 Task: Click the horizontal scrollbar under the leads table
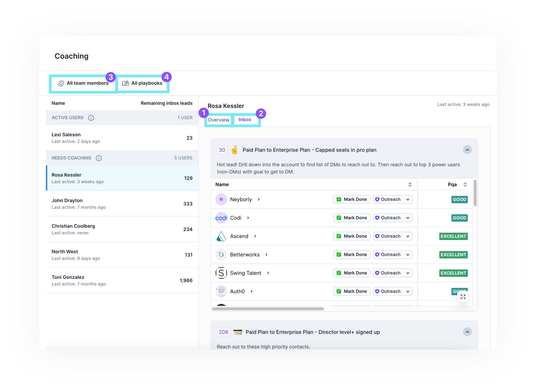(268, 309)
